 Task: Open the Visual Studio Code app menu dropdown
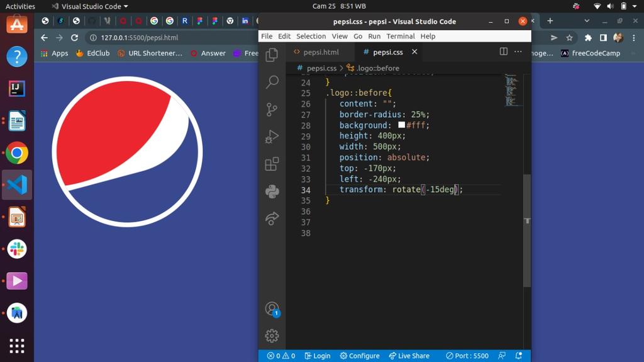[89, 6]
